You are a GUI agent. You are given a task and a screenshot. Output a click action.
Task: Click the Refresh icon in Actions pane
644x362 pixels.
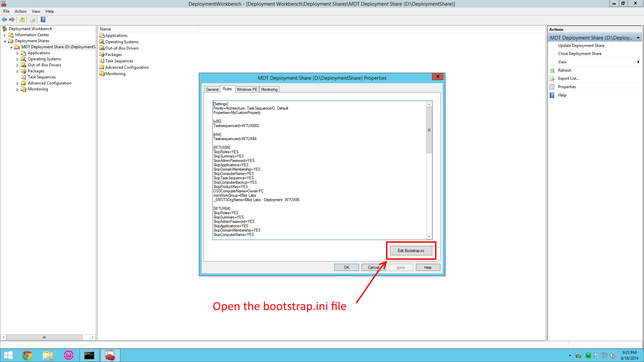[x=552, y=70]
